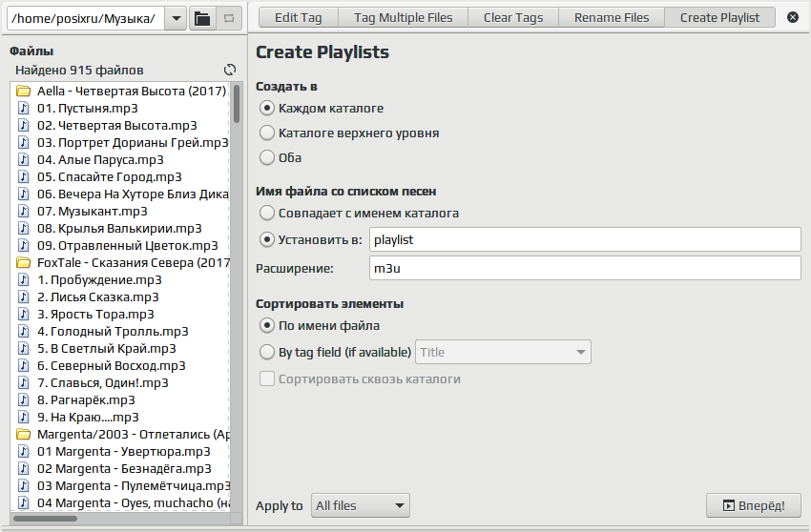Click the disabled sync icon beside folder button
Image resolution: width=811 pixels, height=532 pixels.
coord(229,19)
